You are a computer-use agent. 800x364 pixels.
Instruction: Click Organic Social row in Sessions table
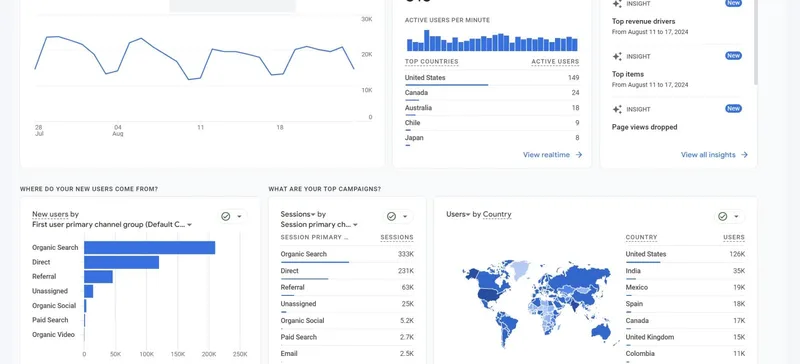pos(347,321)
